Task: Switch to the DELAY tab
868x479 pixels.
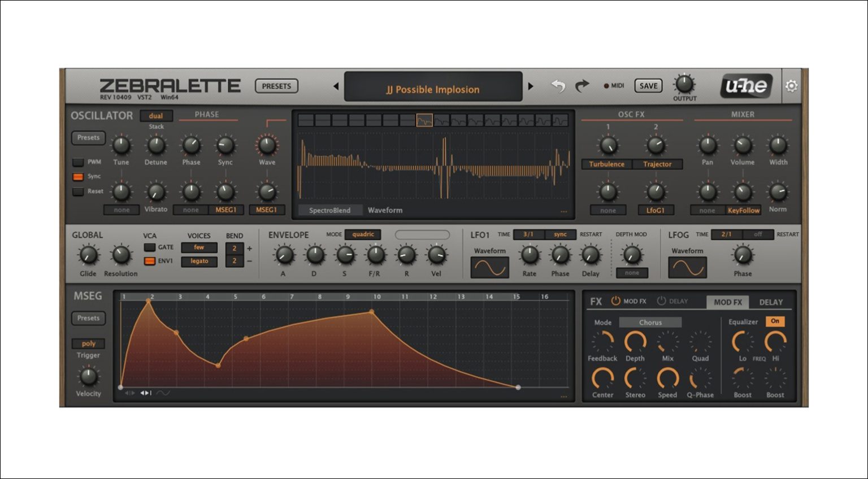Action: pyautogui.click(x=771, y=302)
